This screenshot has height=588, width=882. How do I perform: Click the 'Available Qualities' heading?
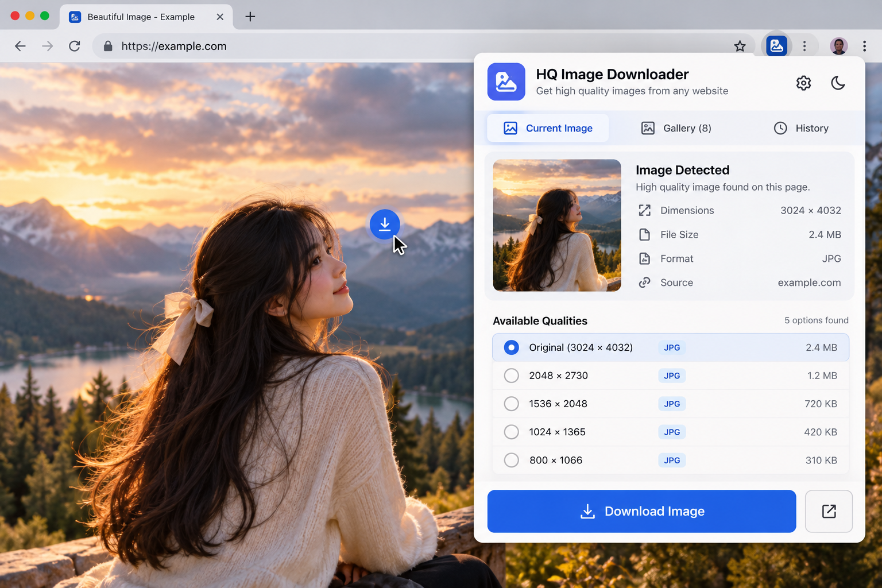click(540, 321)
